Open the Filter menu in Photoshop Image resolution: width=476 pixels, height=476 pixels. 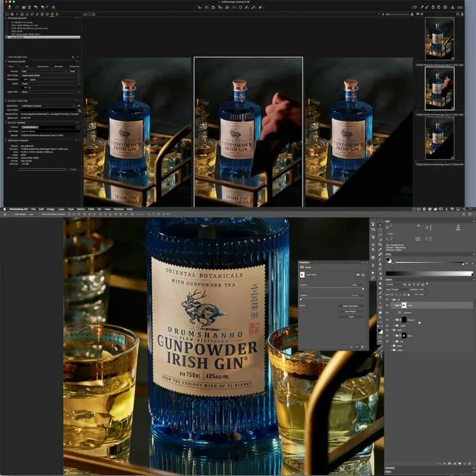point(91,209)
